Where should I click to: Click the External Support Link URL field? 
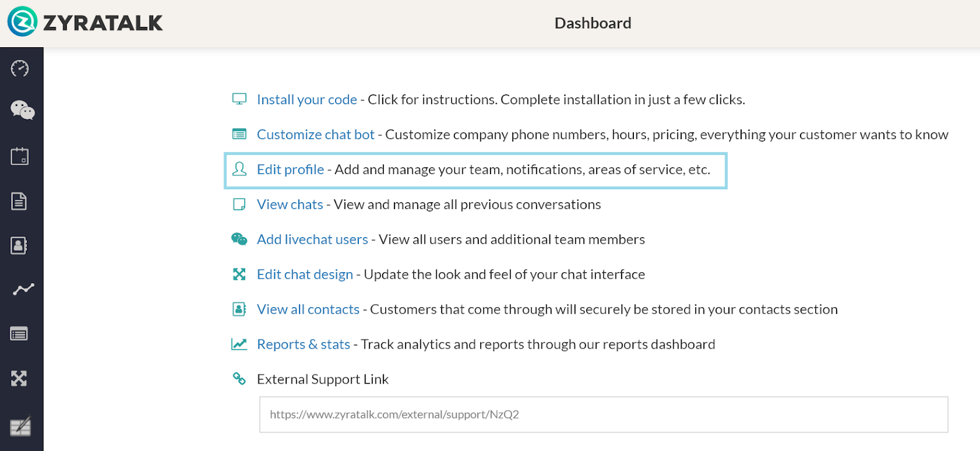(603, 415)
